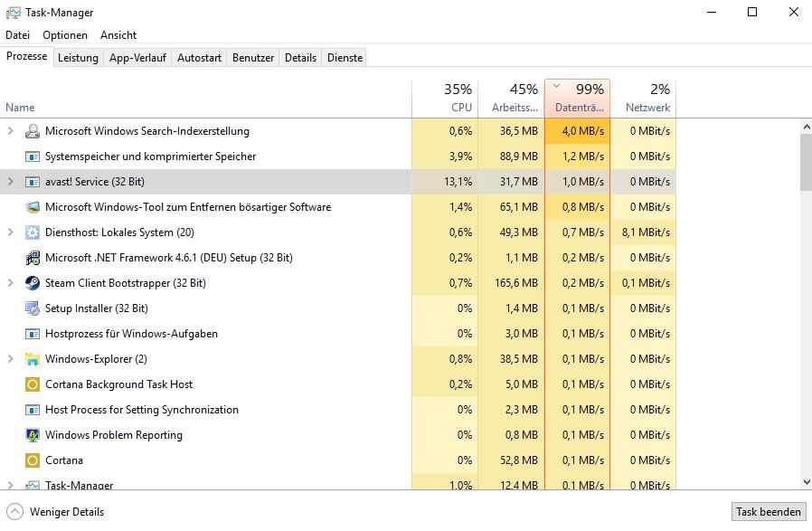
Task: Expand the Diensthost: Lokales System (20) group
Action: (10, 232)
